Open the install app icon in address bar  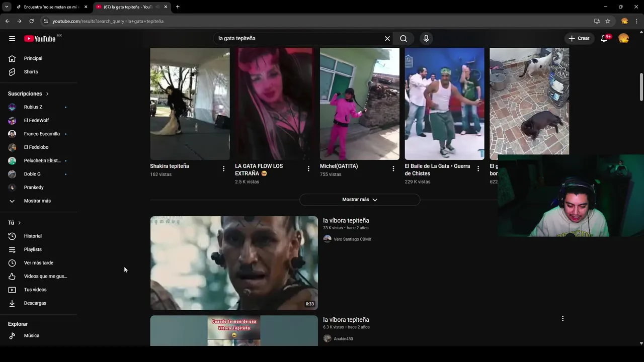[597, 21]
